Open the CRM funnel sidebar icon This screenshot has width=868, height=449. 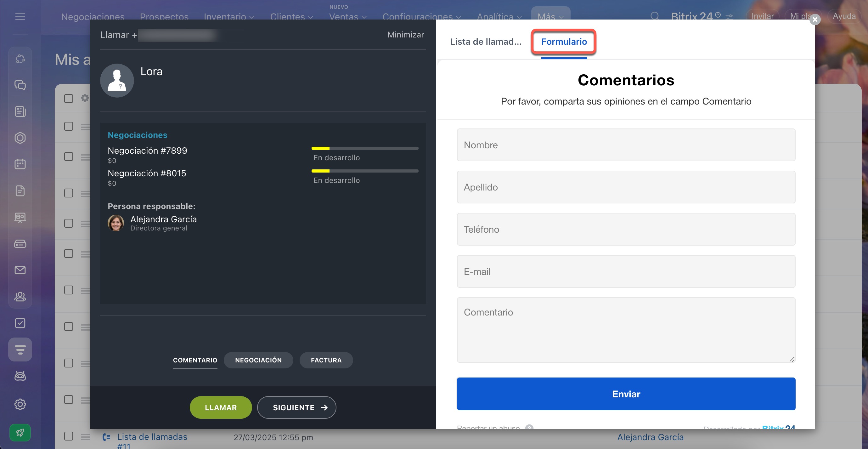tap(20, 350)
